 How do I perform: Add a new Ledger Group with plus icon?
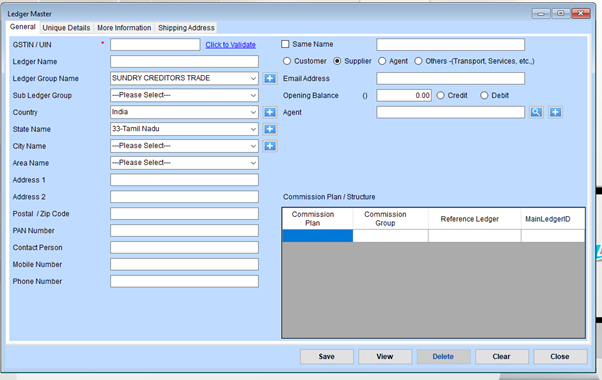click(270, 78)
